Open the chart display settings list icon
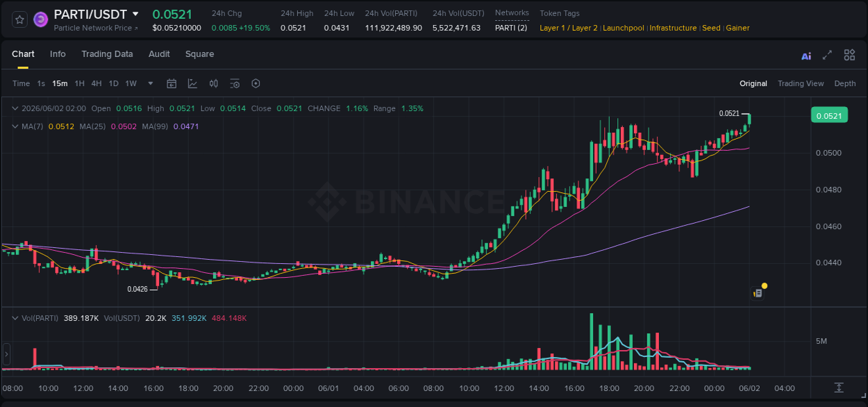The image size is (868, 407). tap(235, 83)
